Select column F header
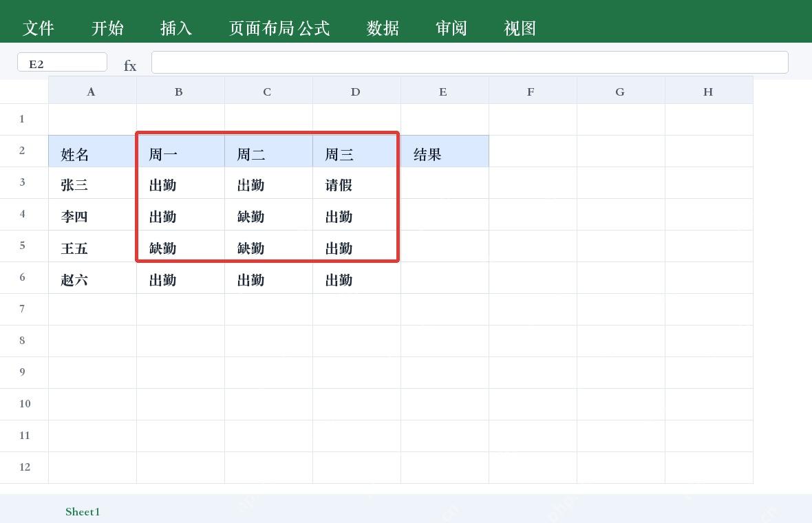Viewport: 812px width, 523px height. 533,91
